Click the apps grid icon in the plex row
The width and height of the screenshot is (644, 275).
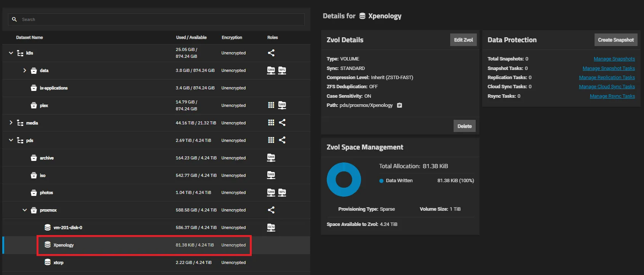point(271,105)
